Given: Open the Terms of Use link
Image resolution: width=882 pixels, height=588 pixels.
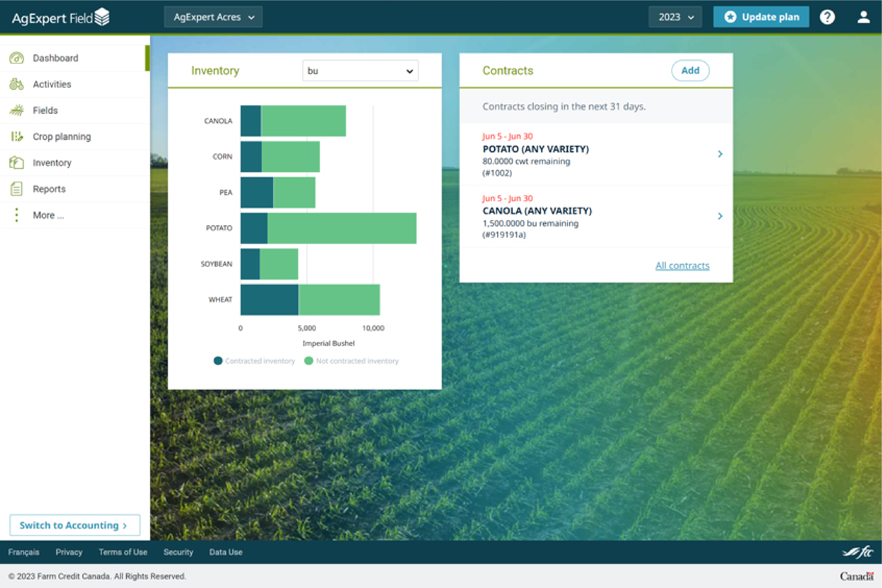Looking at the screenshot, I should pos(123,552).
